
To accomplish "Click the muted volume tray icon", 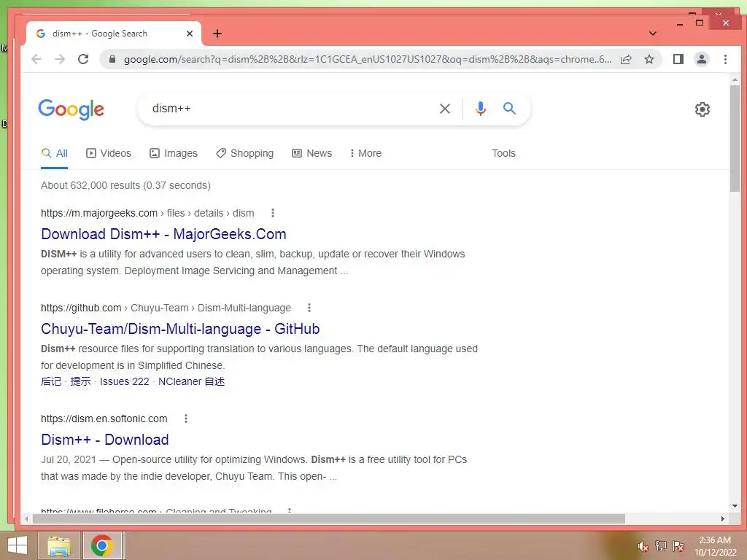I will [643, 546].
